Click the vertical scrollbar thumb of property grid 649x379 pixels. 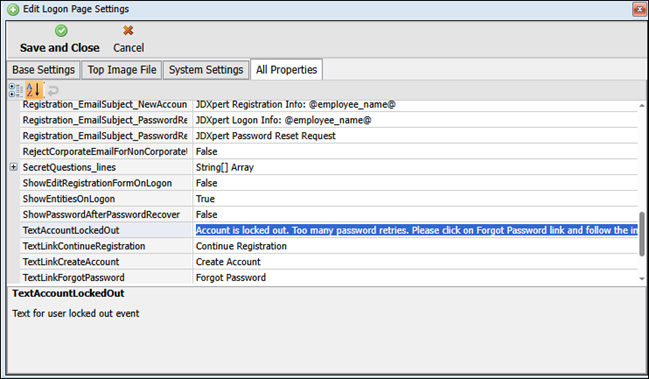click(642, 234)
